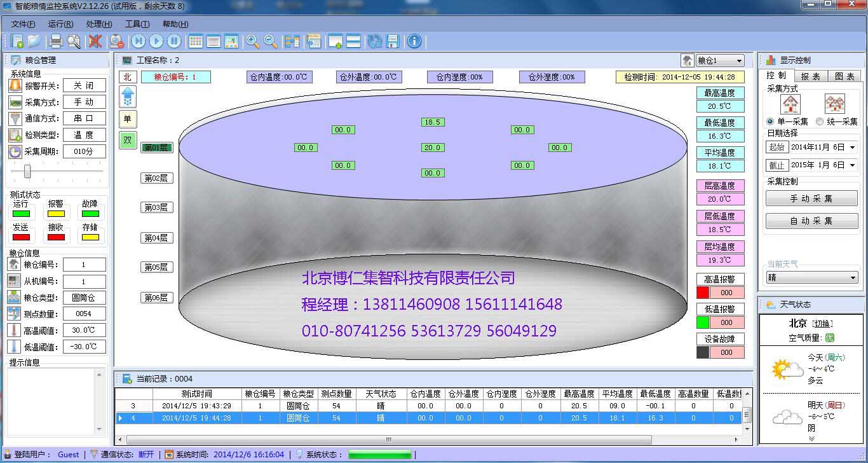Image resolution: width=868 pixels, height=463 pixels.
Task: Click the 检测类型 温度 field
Action: click(83, 135)
